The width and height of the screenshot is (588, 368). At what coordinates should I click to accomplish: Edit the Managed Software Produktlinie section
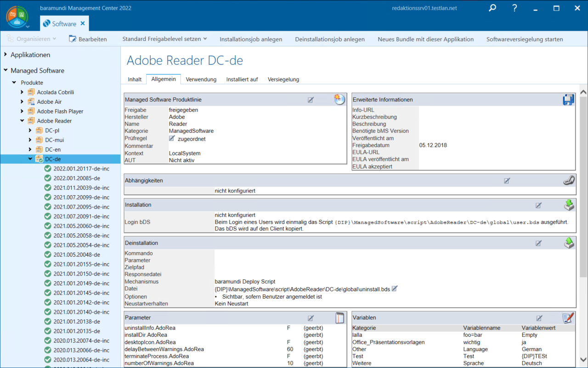tap(311, 100)
